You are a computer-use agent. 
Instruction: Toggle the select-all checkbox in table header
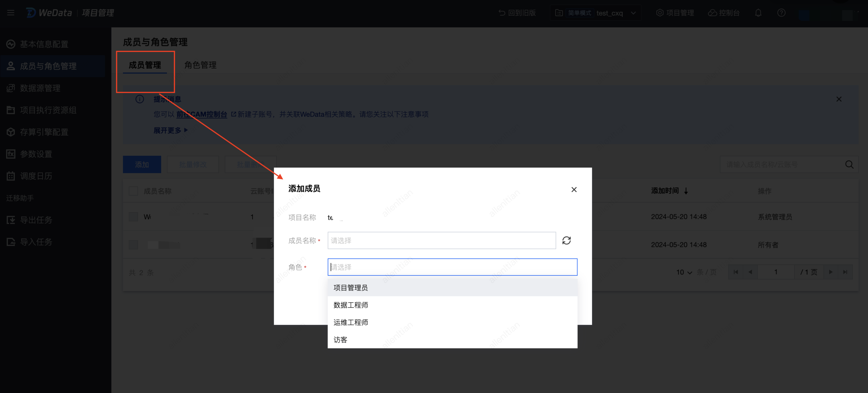tap(133, 191)
